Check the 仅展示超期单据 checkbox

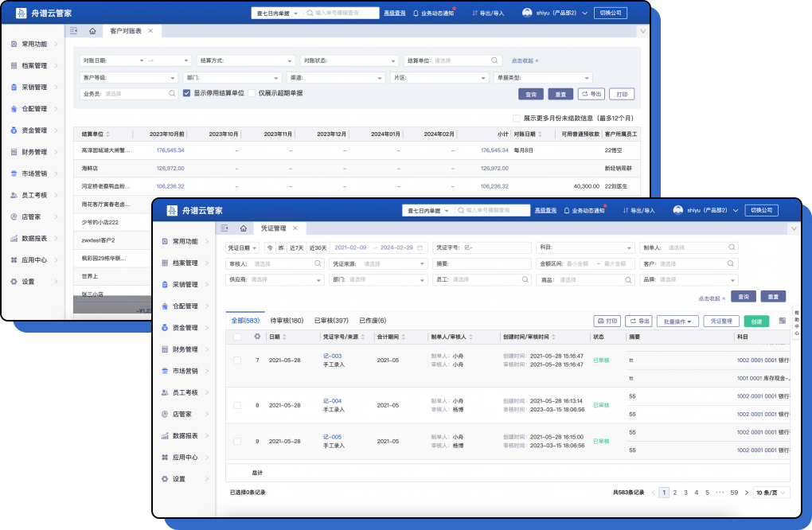[x=252, y=93]
